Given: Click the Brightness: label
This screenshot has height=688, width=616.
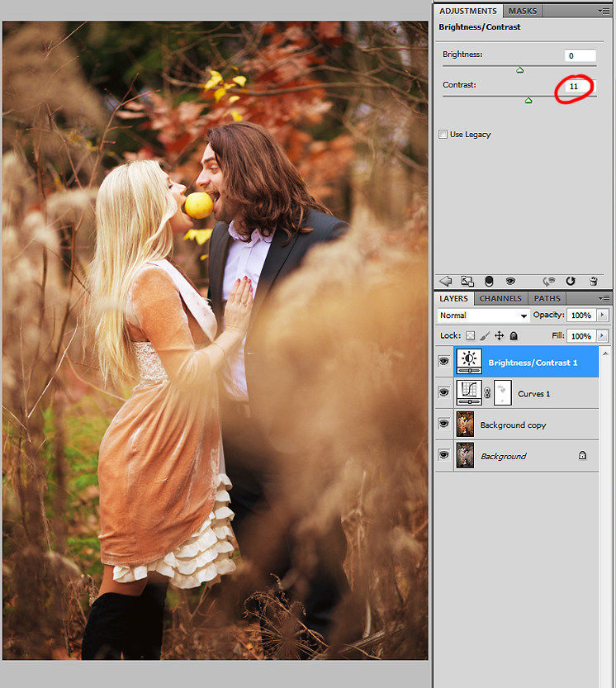Looking at the screenshot, I should point(462,55).
